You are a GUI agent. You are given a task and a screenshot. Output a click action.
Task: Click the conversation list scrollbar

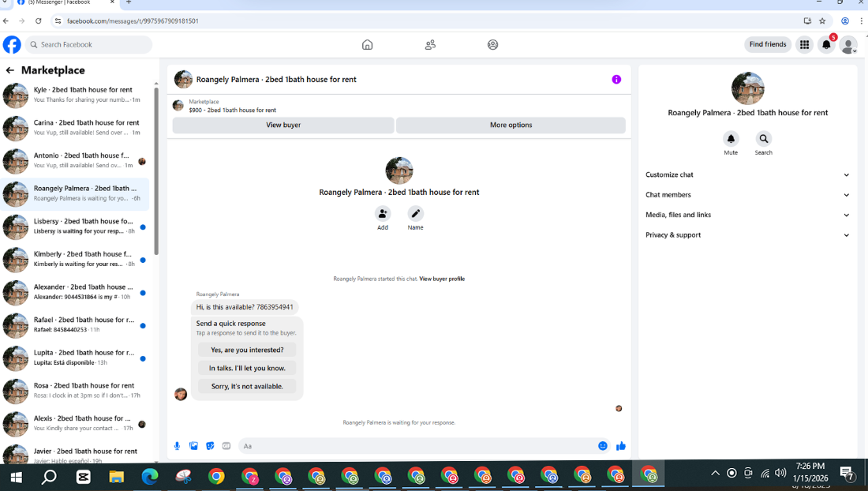coord(156,171)
